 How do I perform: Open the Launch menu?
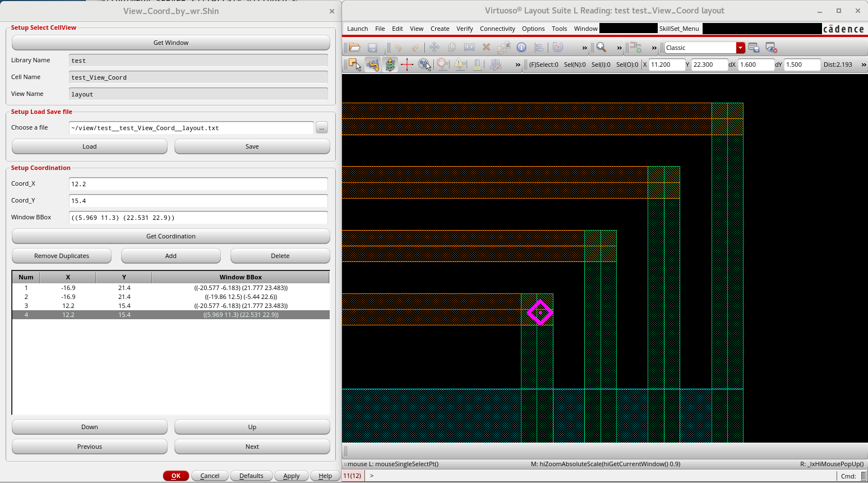[358, 29]
